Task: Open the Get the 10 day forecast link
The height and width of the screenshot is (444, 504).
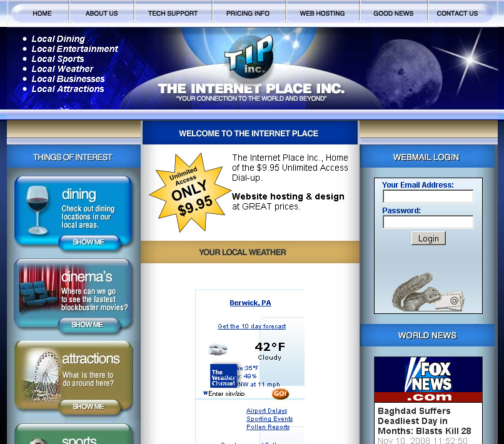Action: pos(251,326)
